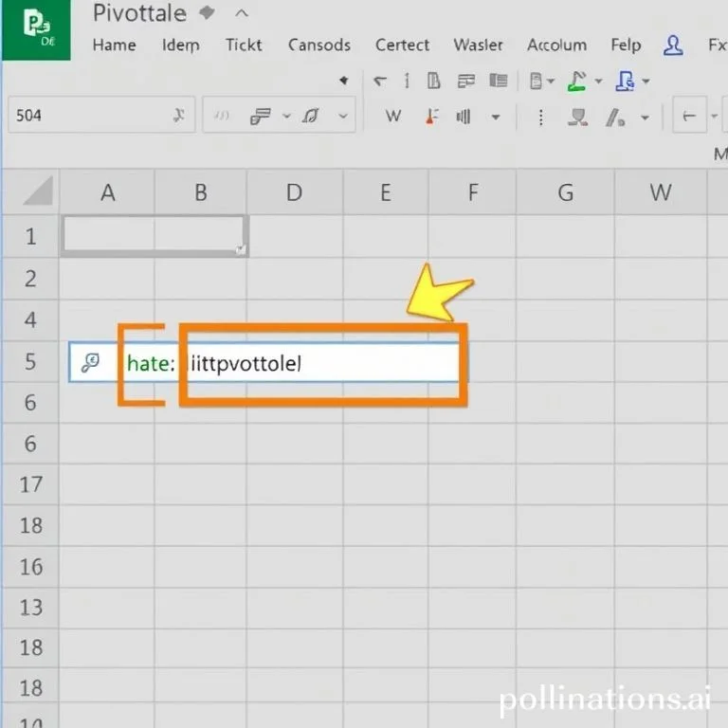728x728 pixels.
Task: Click the gray document page icon
Action: (x=536, y=81)
